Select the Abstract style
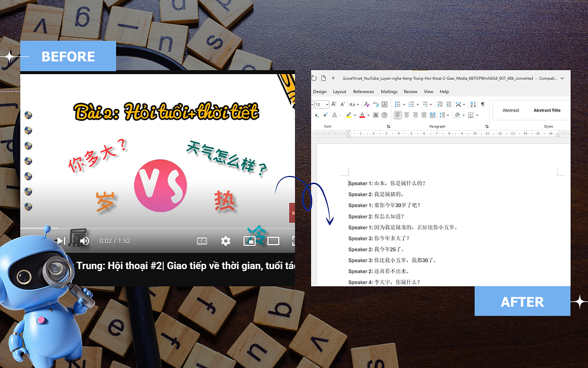The height and width of the screenshot is (368, 588). click(x=510, y=110)
